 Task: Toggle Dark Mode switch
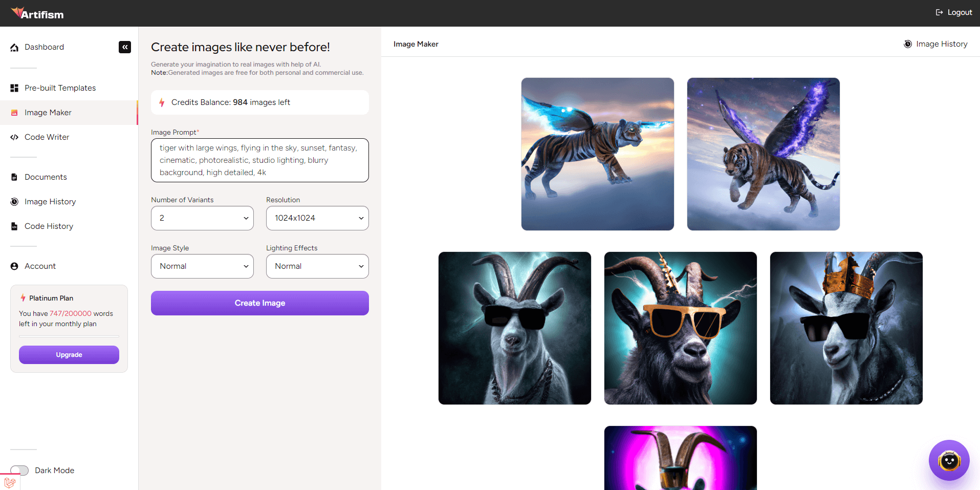[x=19, y=470]
